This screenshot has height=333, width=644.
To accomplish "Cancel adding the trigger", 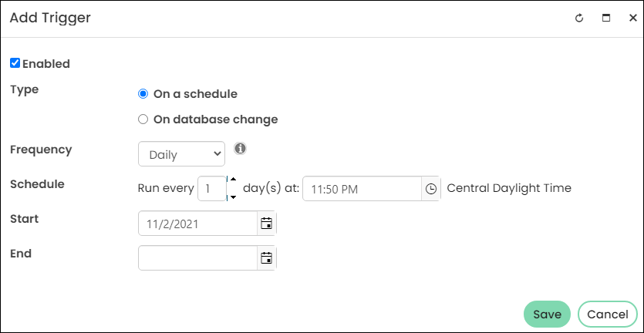I will [x=608, y=314].
